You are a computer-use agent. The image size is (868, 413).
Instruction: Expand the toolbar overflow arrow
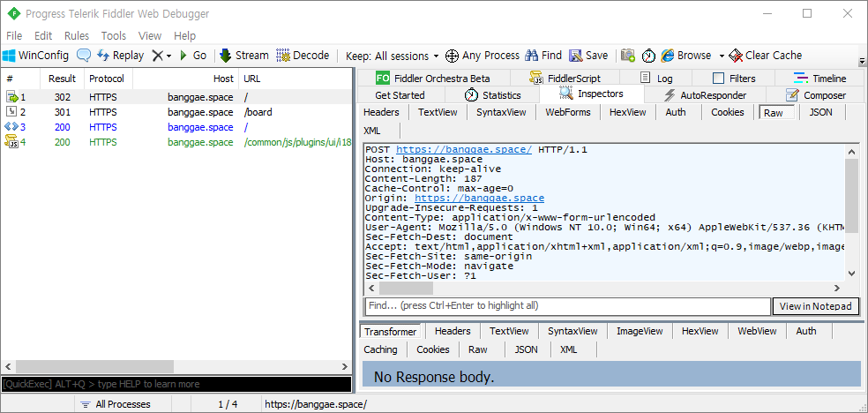862,61
